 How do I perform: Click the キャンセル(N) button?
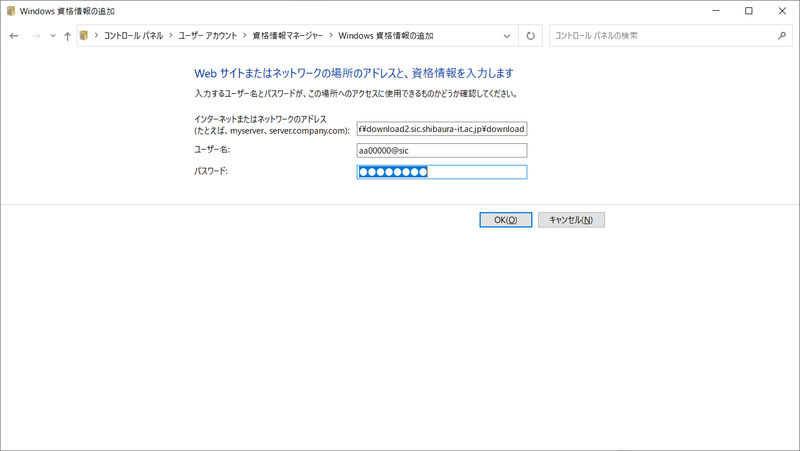[x=571, y=220]
